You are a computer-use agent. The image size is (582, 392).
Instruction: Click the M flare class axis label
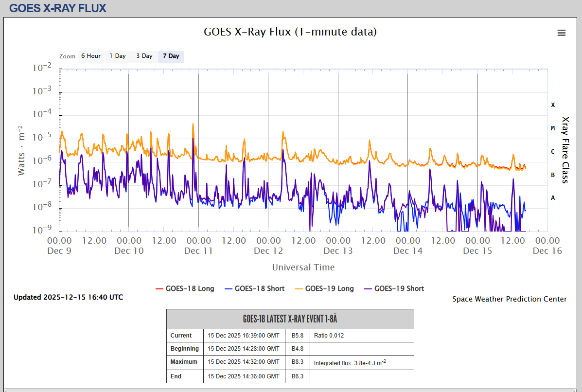553,128
